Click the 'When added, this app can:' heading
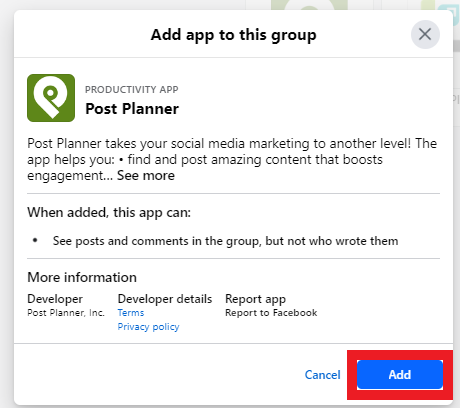This screenshot has height=408, width=460. pyautogui.click(x=109, y=212)
